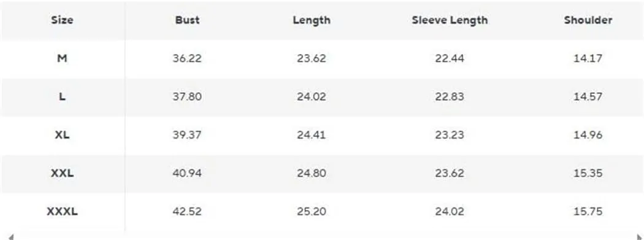The height and width of the screenshot is (240, 644).
Task: Click the XL size row label
Action: point(62,135)
